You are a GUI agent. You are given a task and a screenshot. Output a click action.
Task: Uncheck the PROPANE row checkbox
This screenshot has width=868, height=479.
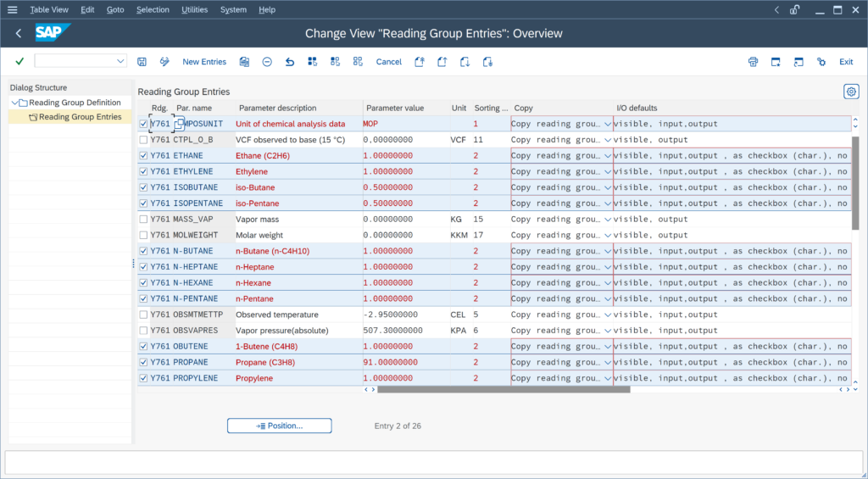143,362
